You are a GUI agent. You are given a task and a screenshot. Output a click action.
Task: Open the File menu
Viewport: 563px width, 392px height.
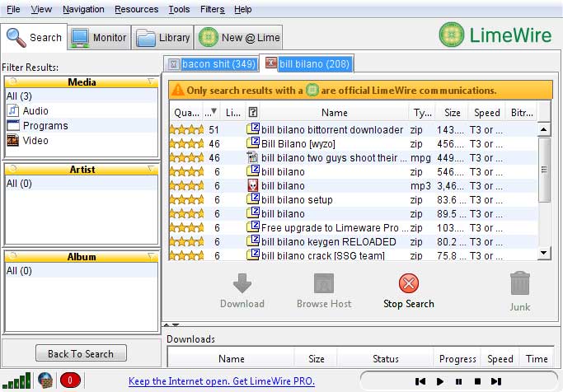point(13,9)
